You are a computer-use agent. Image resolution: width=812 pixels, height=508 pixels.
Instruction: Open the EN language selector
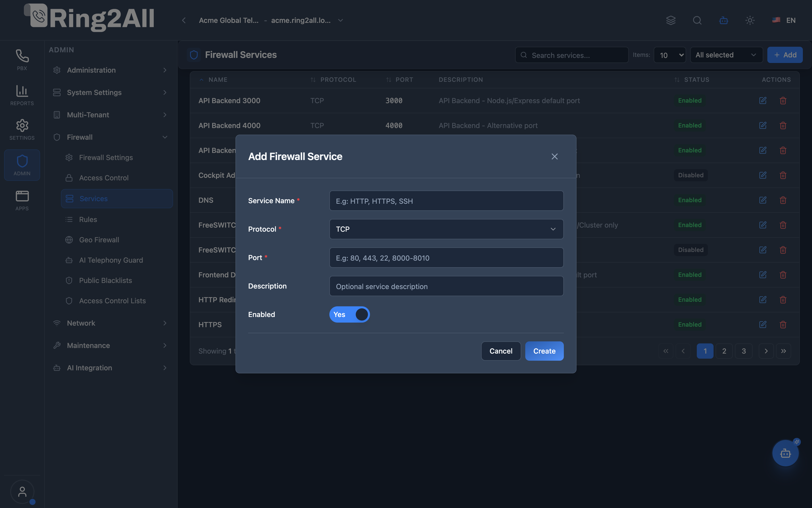click(784, 20)
